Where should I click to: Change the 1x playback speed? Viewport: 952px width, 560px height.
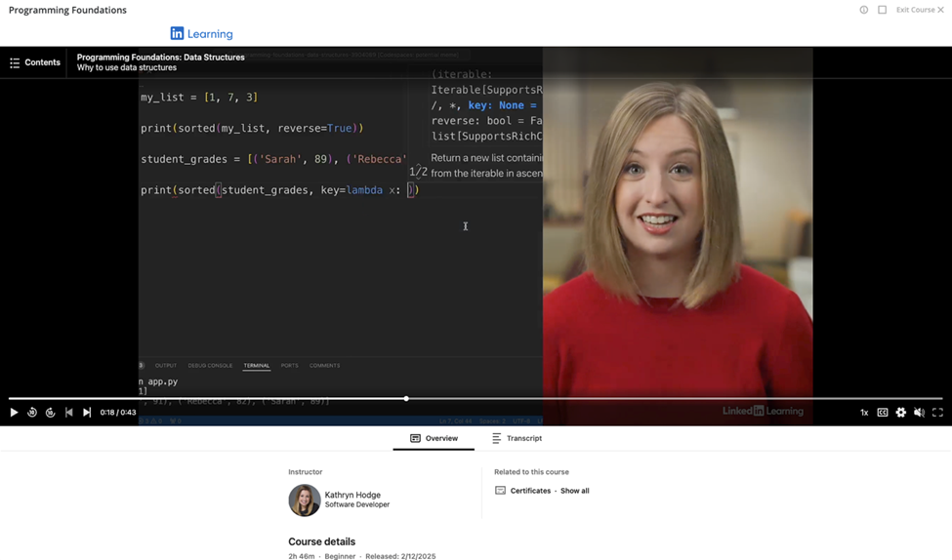tap(864, 413)
